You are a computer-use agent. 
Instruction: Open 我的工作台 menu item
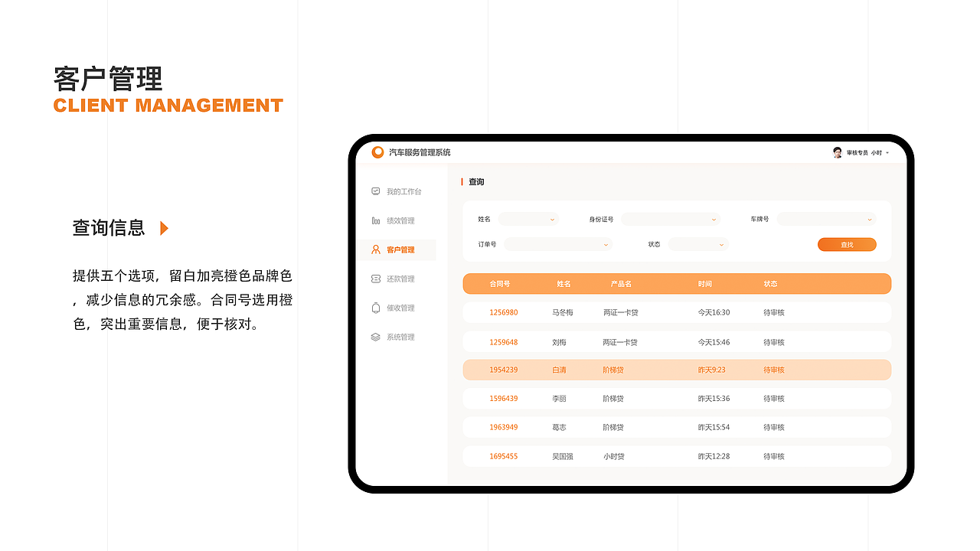point(404,191)
